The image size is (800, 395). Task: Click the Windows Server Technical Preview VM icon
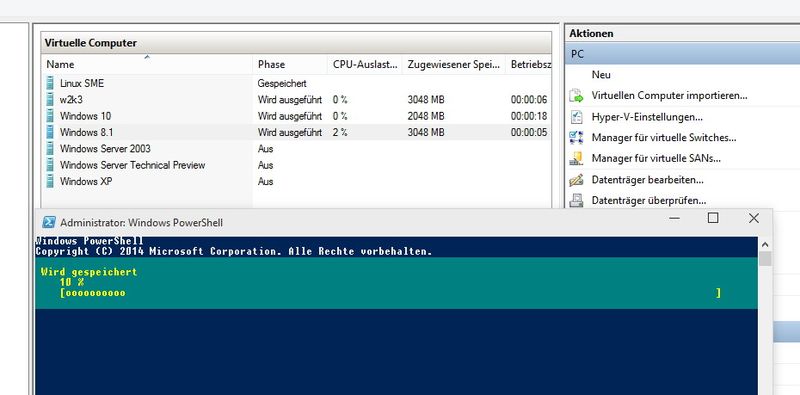49,165
